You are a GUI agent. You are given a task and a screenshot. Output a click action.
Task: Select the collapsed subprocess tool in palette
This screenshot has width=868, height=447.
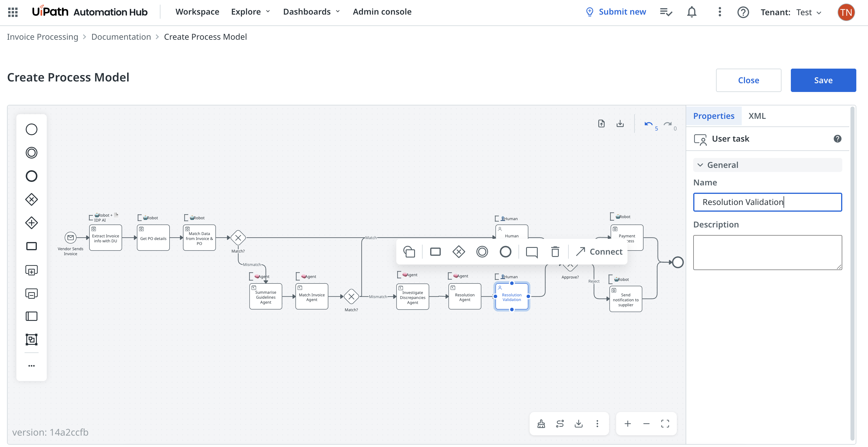[x=31, y=293]
